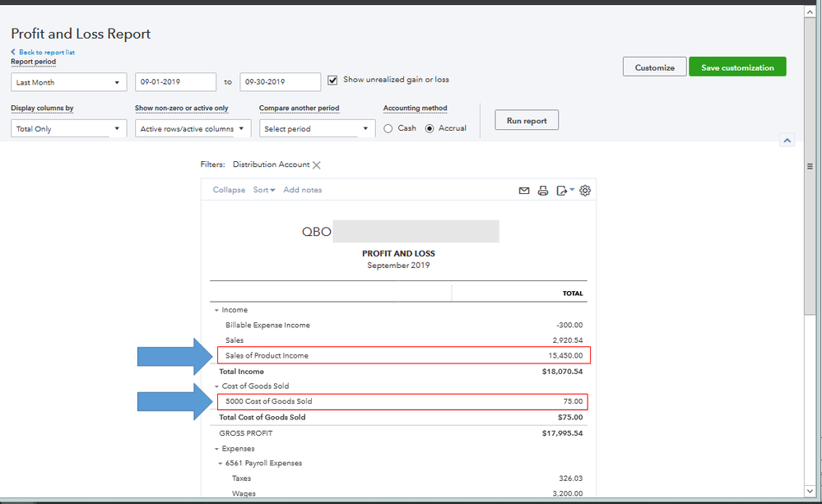Select the Cash accounting method

388,128
